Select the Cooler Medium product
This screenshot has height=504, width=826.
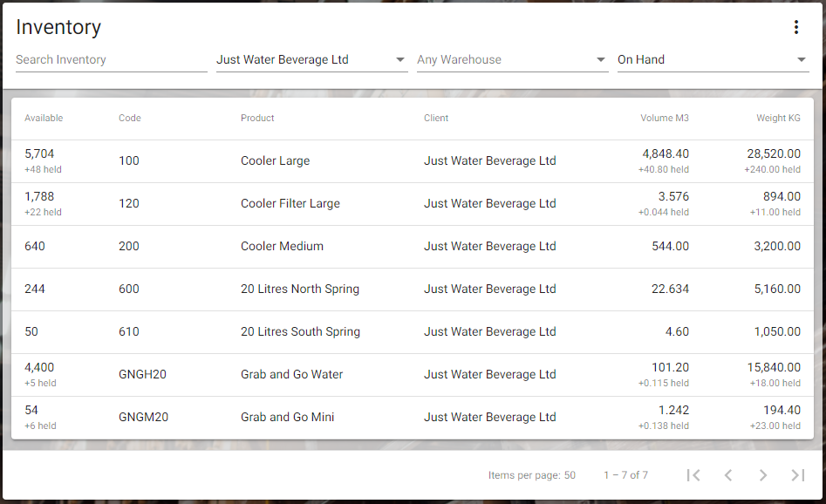tap(282, 246)
